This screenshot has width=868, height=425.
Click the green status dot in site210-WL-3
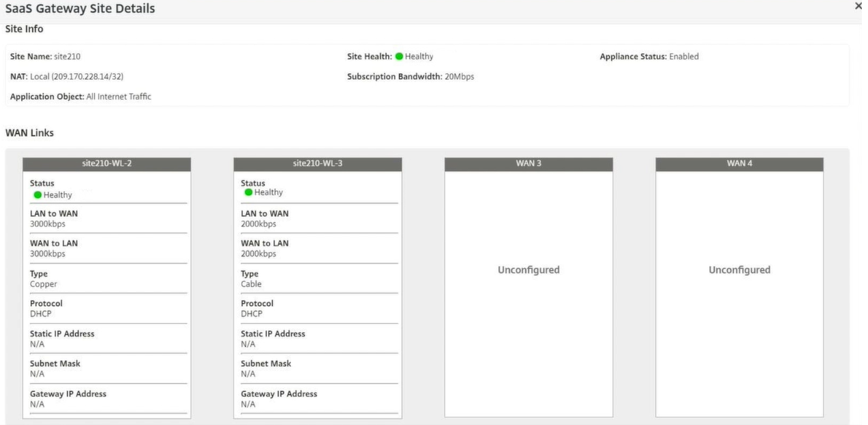[x=248, y=192]
